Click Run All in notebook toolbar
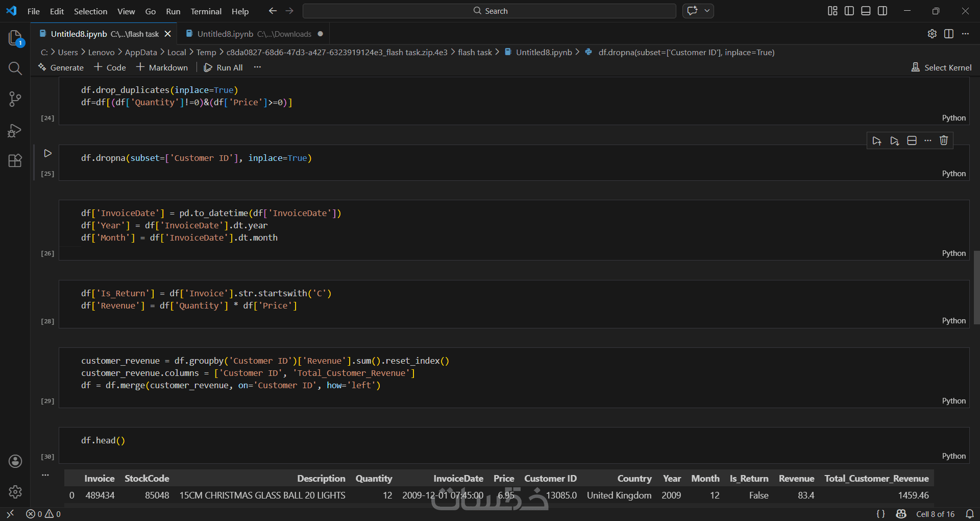 [224, 67]
